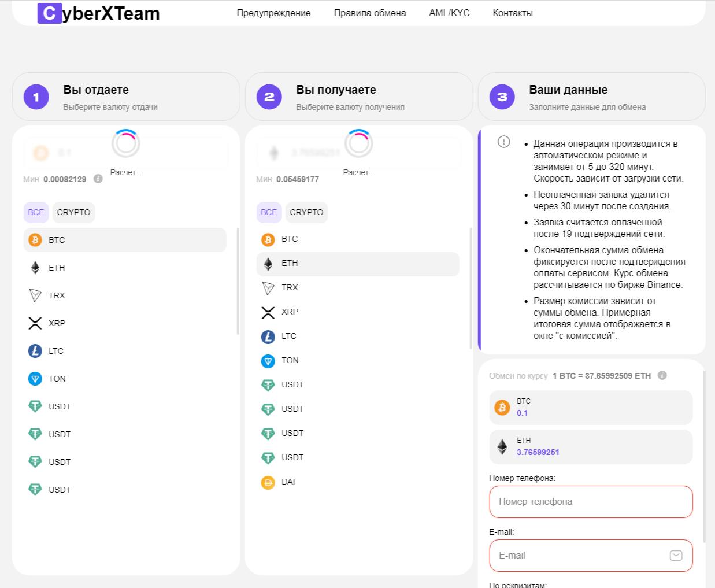The width and height of the screenshot is (715, 588).
Task: Choose TRX icon in the Вы отдаете list
Action: pyautogui.click(x=35, y=295)
